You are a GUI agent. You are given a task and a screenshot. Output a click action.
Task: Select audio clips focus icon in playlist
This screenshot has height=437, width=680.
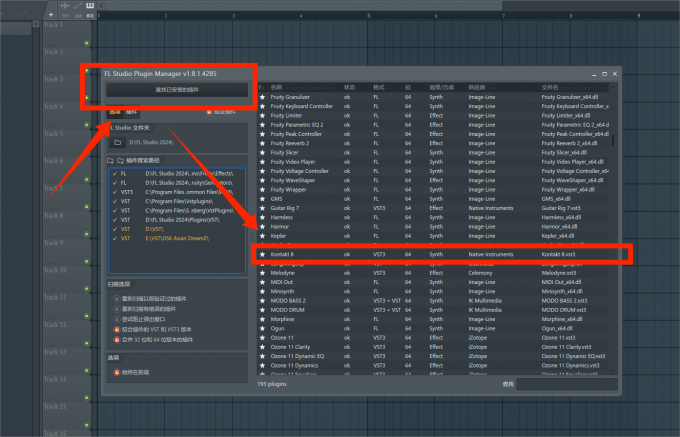click(65, 6)
